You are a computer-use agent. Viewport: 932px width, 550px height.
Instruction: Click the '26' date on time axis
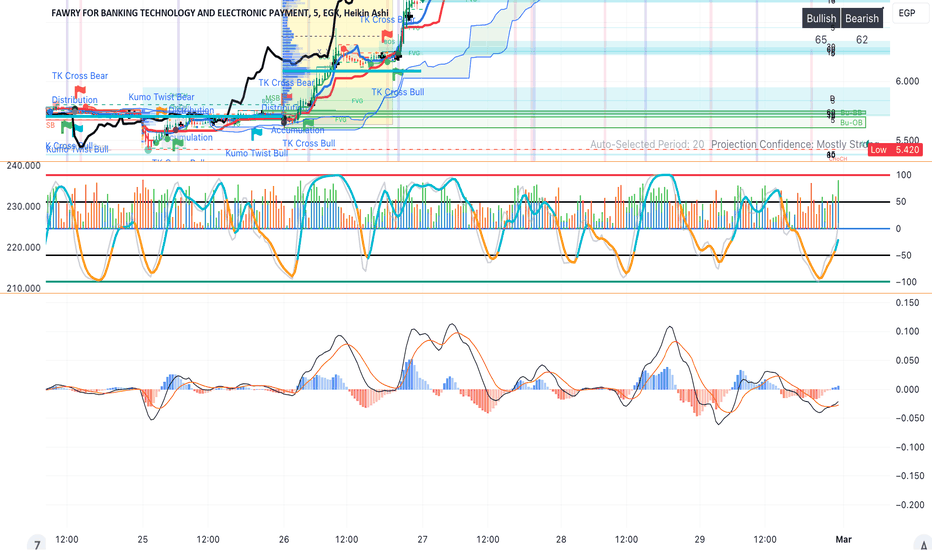click(284, 539)
